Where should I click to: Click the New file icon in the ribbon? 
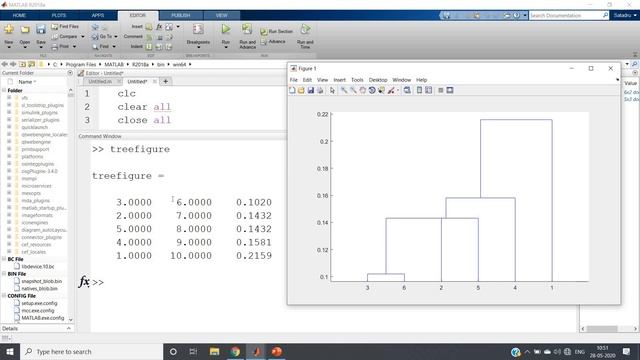9,29
